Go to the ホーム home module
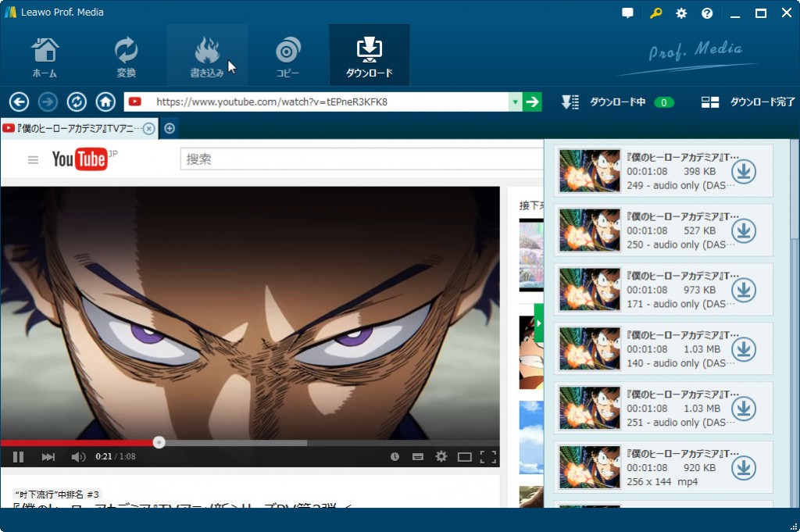The height and width of the screenshot is (532, 800). pos(45,56)
